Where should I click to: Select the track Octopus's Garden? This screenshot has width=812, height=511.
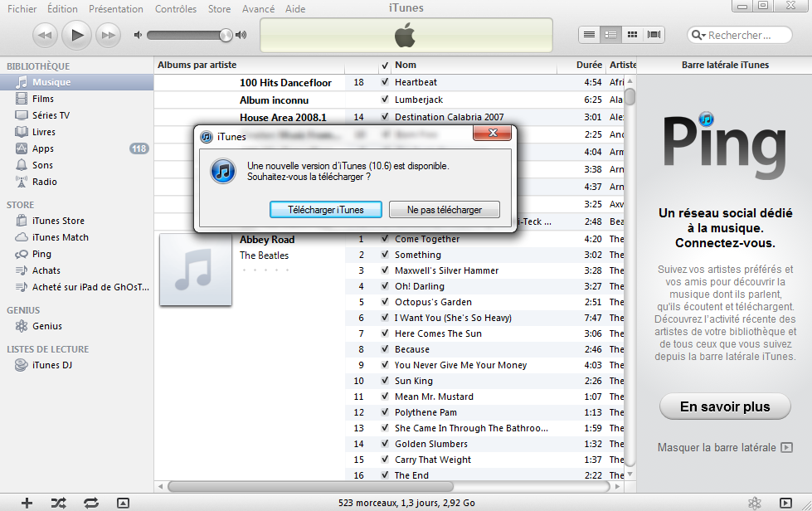(433, 302)
